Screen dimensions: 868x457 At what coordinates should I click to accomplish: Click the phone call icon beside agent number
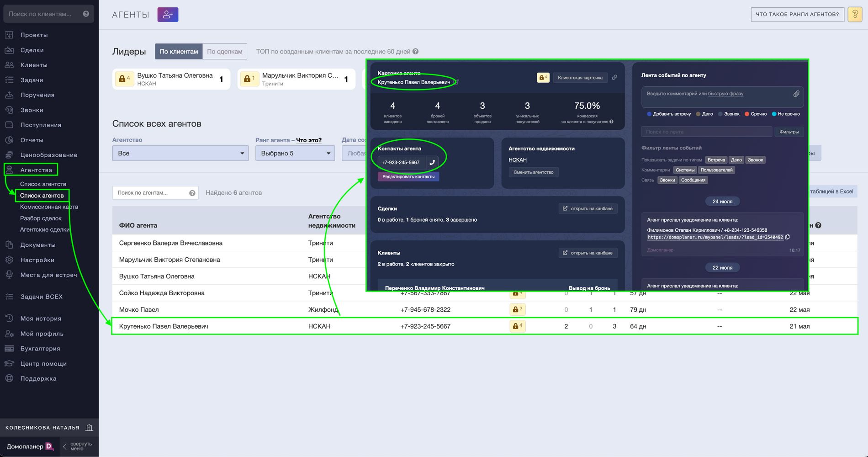pyautogui.click(x=432, y=162)
